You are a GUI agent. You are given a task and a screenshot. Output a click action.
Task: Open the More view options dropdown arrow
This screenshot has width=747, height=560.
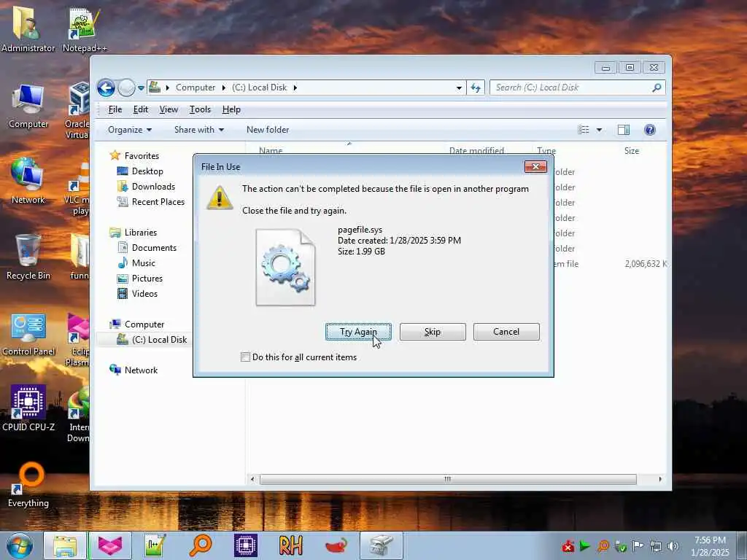click(600, 130)
